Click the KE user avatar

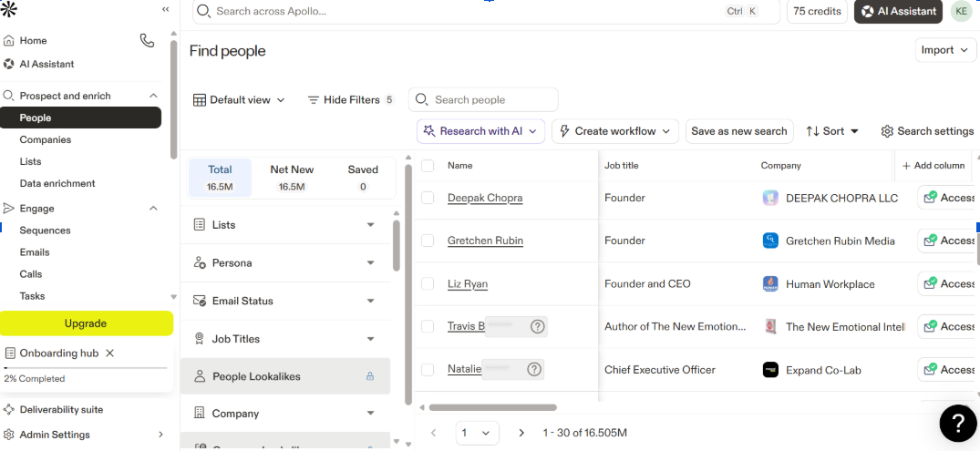click(961, 11)
